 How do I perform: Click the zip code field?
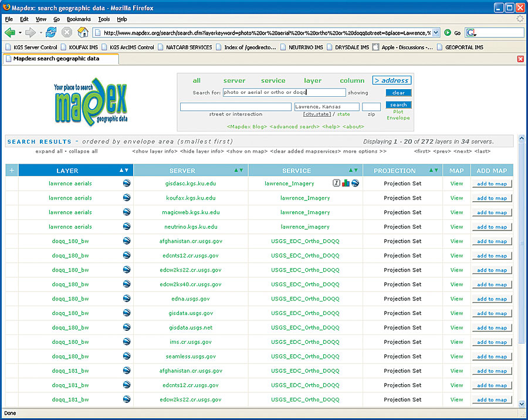pyautogui.click(x=371, y=107)
